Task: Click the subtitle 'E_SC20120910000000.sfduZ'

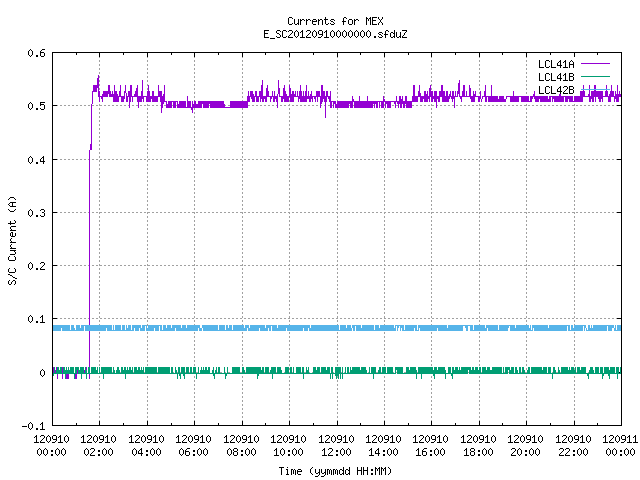Action: [x=335, y=34]
